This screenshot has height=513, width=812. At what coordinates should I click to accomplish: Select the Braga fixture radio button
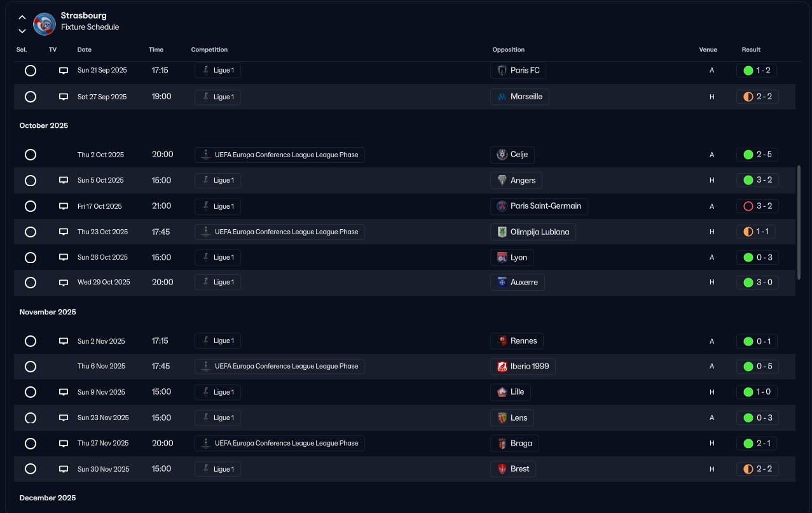[x=30, y=444]
